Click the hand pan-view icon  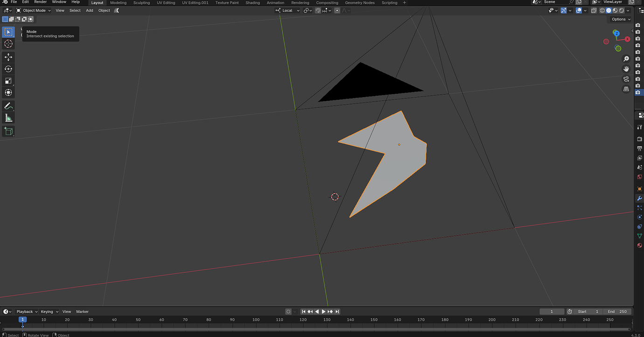pos(626,69)
